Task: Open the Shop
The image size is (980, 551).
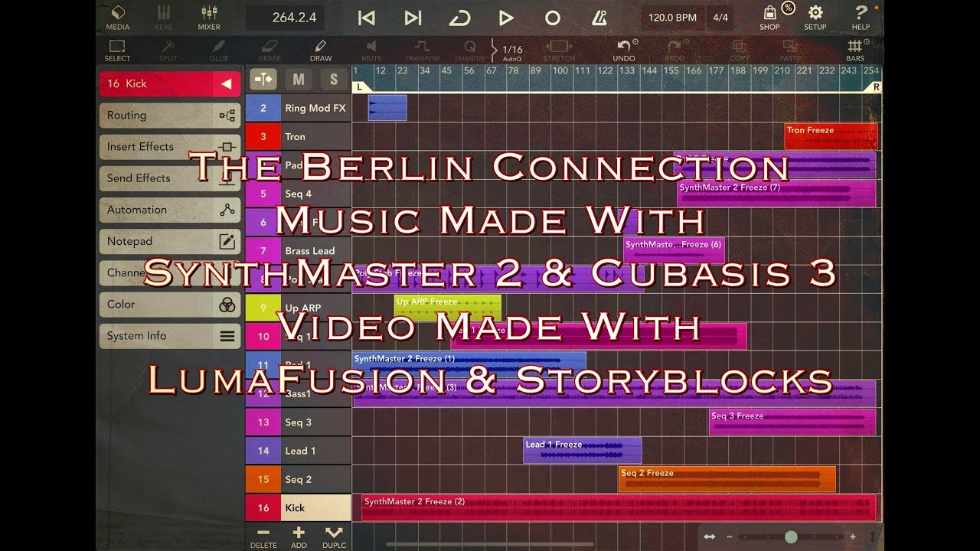Action: (x=770, y=18)
